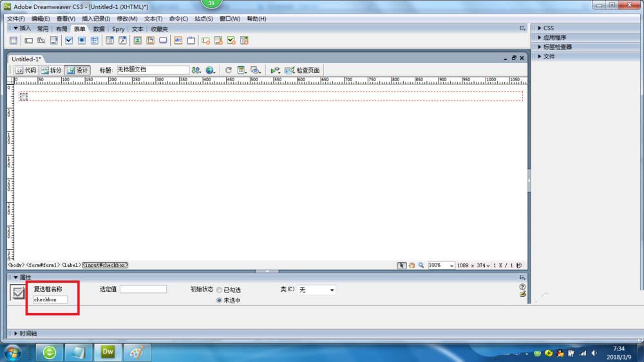The height and width of the screenshot is (362, 644).
Task: Open the 修改(M) menu
Action: pos(127,19)
